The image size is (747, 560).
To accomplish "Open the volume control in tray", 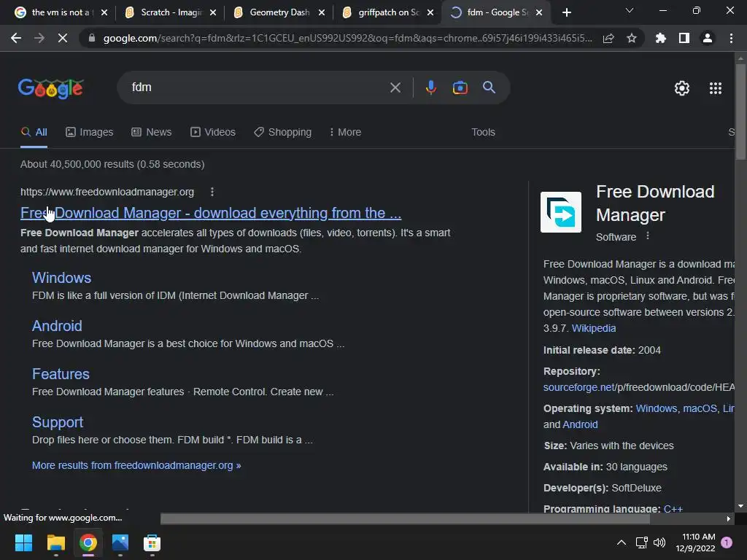I will tap(659, 542).
